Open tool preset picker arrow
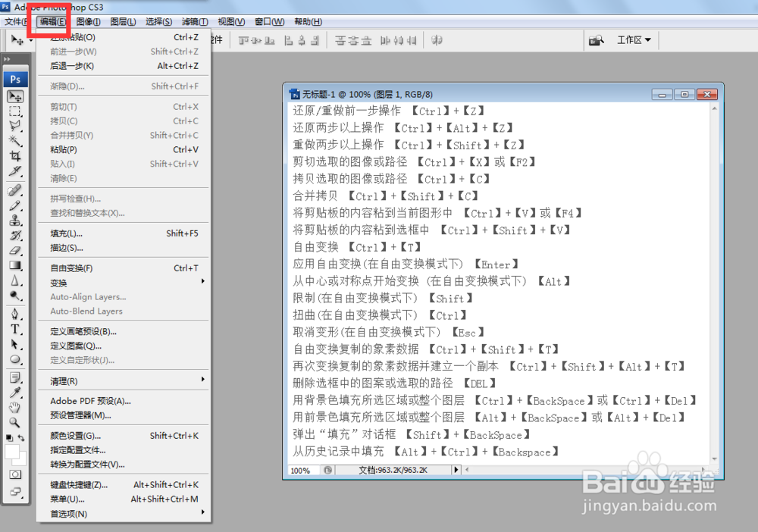 pos(31,40)
